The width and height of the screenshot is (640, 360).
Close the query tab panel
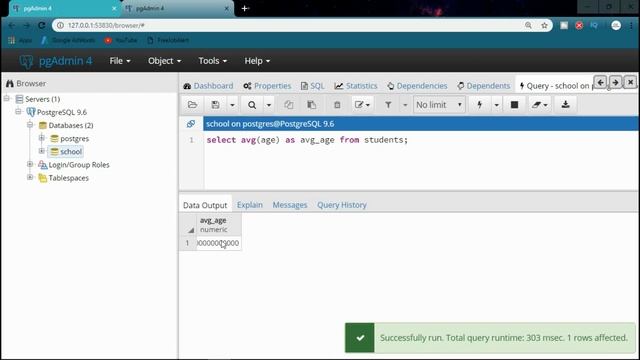(x=631, y=82)
